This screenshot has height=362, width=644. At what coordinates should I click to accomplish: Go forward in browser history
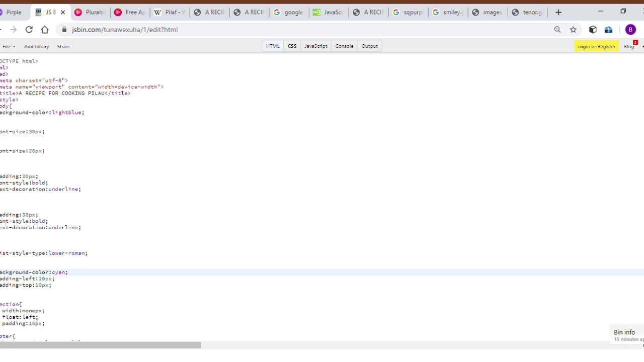point(13,30)
